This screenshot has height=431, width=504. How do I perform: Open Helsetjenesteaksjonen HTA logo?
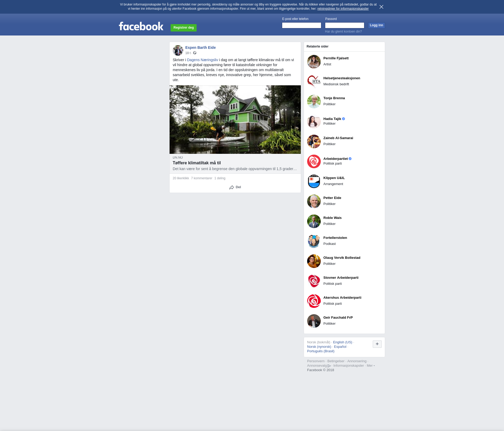tap(314, 82)
